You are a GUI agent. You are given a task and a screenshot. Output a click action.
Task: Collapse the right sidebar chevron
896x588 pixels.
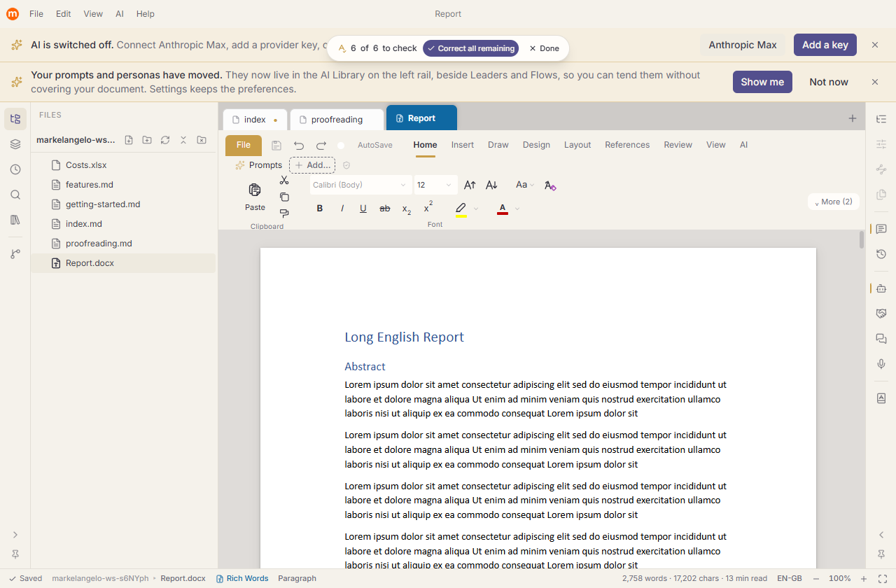pyautogui.click(x=881, y=535)
